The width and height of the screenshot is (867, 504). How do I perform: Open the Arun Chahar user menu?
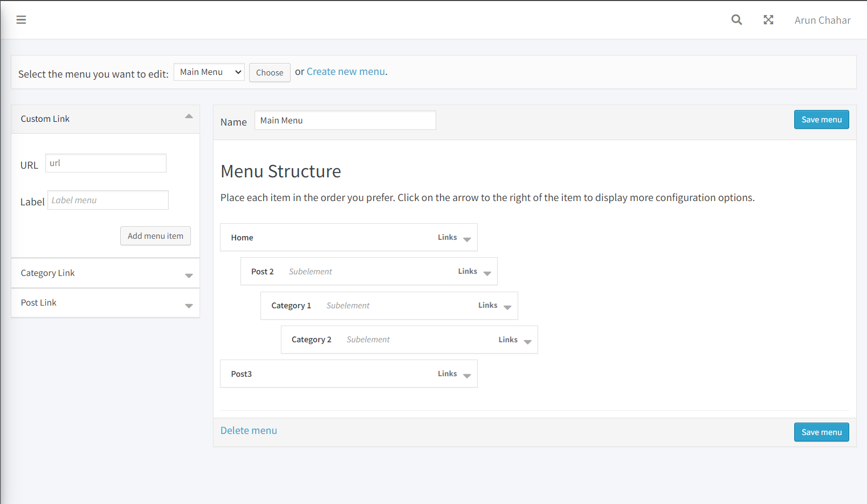coord(822,20)
